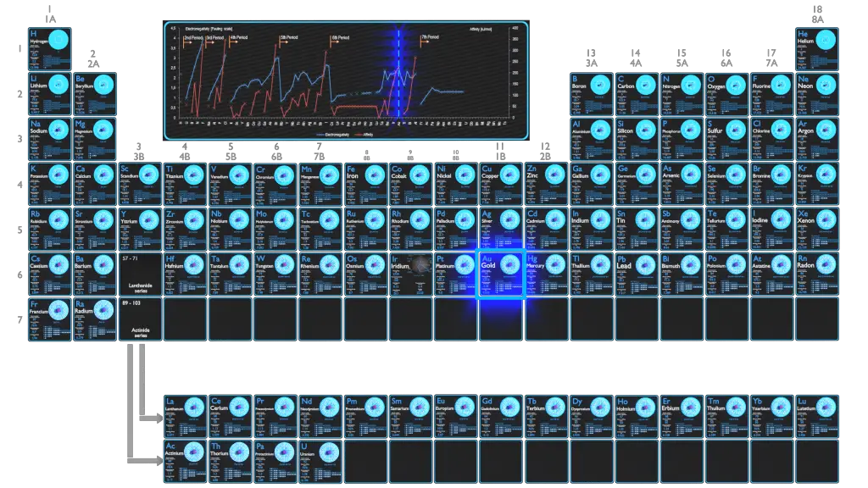
Task: Click the 8A group column header
Action: click(x=818, y=14)
